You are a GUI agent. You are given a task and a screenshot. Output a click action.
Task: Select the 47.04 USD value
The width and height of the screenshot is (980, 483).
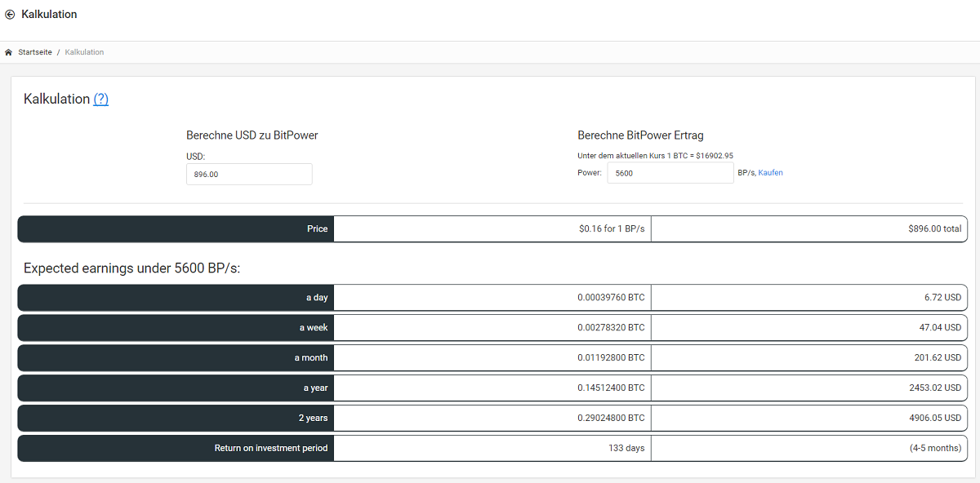click(940, 327)
